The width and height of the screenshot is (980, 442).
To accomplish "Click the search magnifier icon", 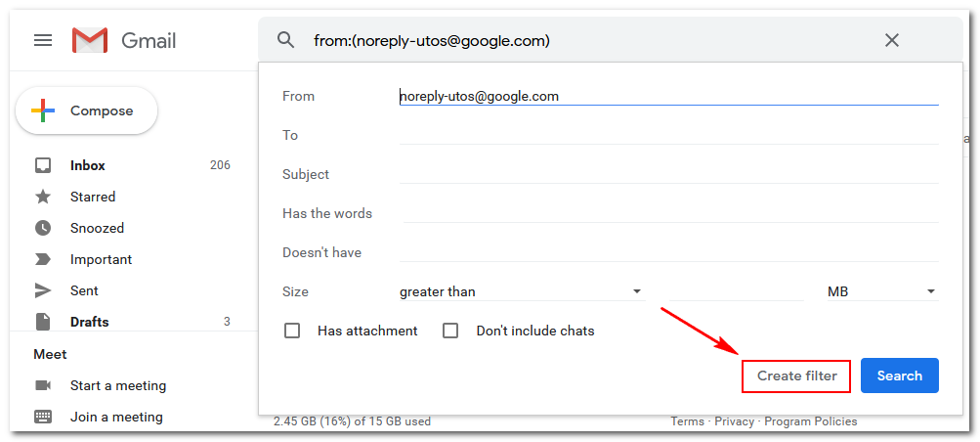I will tap(285, 41).
